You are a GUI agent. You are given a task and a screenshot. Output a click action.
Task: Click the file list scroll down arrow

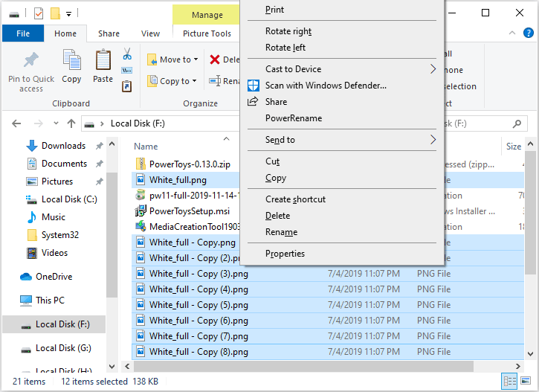[x=530, y=354]
